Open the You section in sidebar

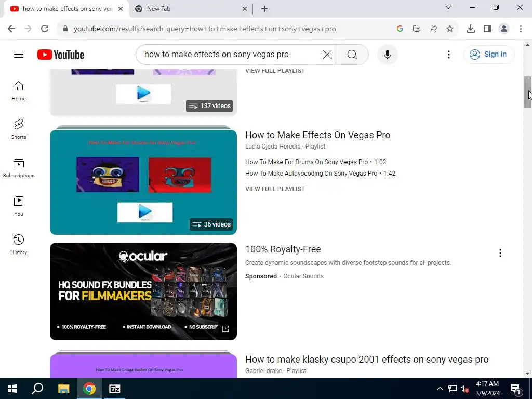point(19,206)
